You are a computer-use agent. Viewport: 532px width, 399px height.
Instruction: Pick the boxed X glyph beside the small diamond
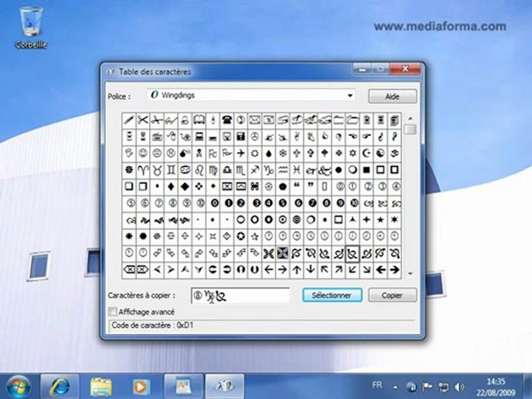[x=227, y=187]
